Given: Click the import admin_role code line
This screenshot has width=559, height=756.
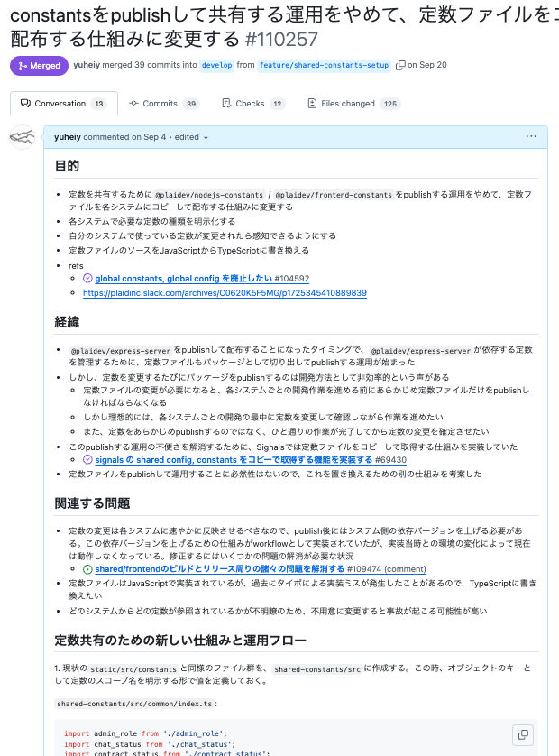Looking at the screenshot, I should point(145,733).
